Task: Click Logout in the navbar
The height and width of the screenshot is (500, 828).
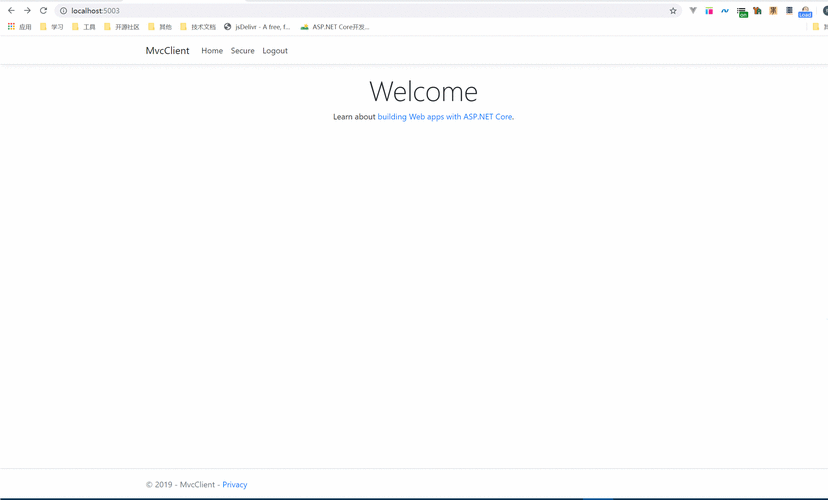Action: coord(275,51)
